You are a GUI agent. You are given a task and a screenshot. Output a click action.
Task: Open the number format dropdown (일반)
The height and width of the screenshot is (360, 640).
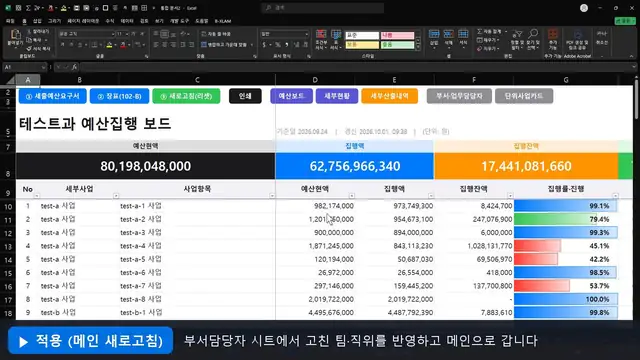(306, 34)
